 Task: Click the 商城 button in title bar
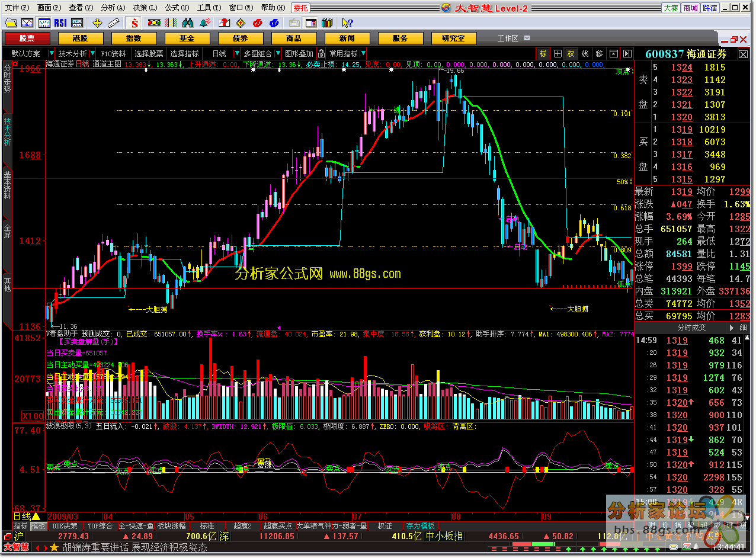691,8
